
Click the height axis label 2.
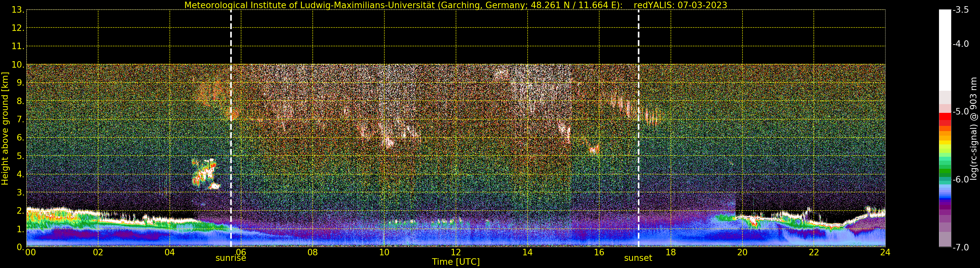pyautogui.click(x=21, y=211)
